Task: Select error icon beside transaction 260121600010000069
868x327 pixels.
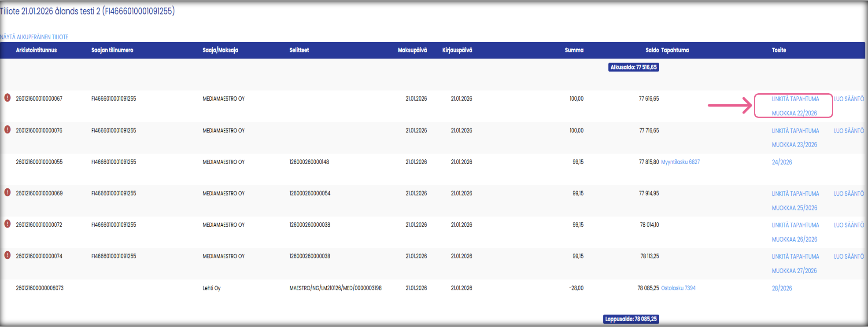Action: click(7, 192)
